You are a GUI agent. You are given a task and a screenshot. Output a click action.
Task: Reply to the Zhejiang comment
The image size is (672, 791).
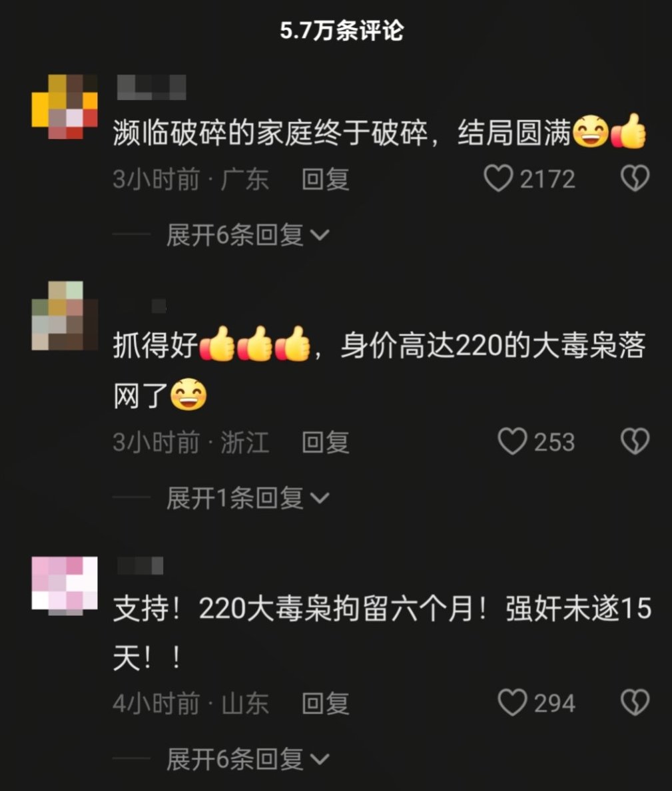click(x=326, y=442)
